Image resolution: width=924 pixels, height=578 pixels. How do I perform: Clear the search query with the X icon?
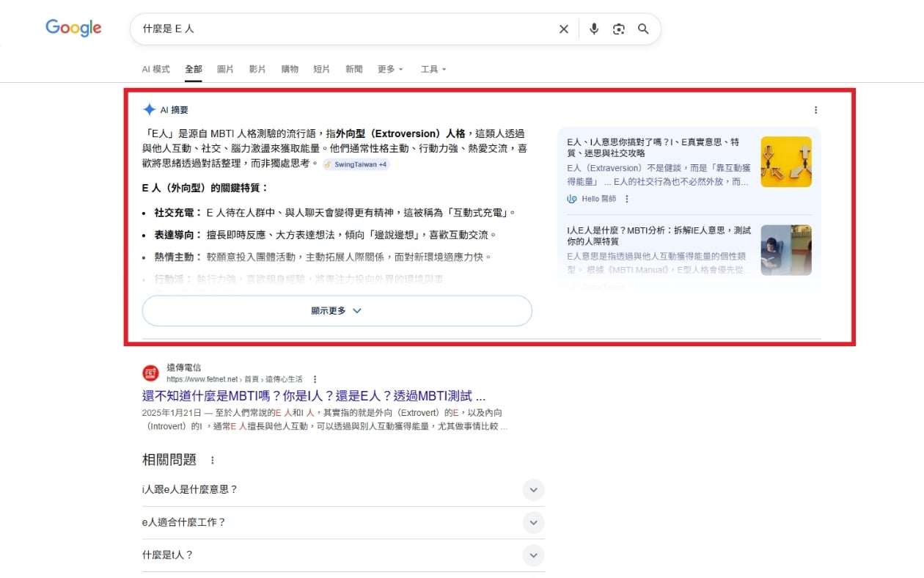click(x=563, y=29)
